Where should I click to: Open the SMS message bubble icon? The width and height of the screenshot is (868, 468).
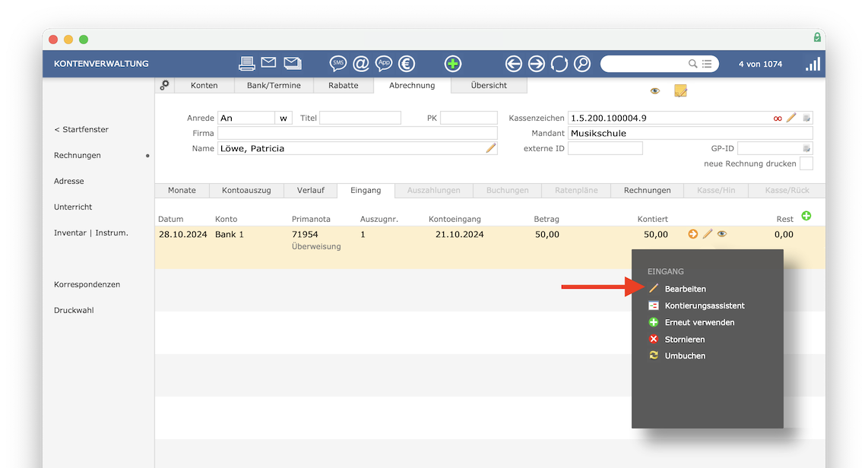pos(337,64)
